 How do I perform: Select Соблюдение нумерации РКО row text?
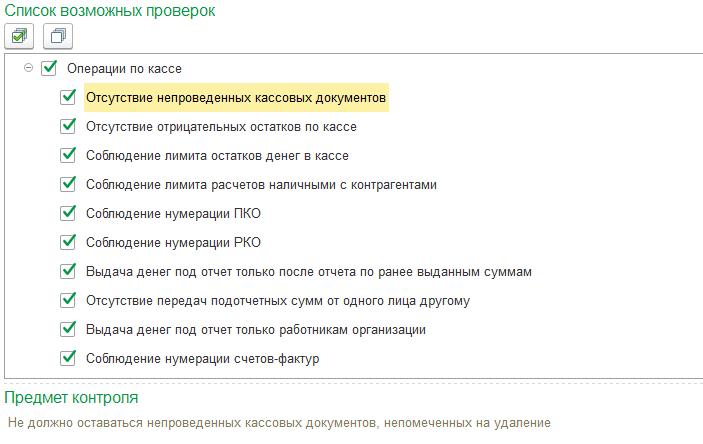point(174,242)
